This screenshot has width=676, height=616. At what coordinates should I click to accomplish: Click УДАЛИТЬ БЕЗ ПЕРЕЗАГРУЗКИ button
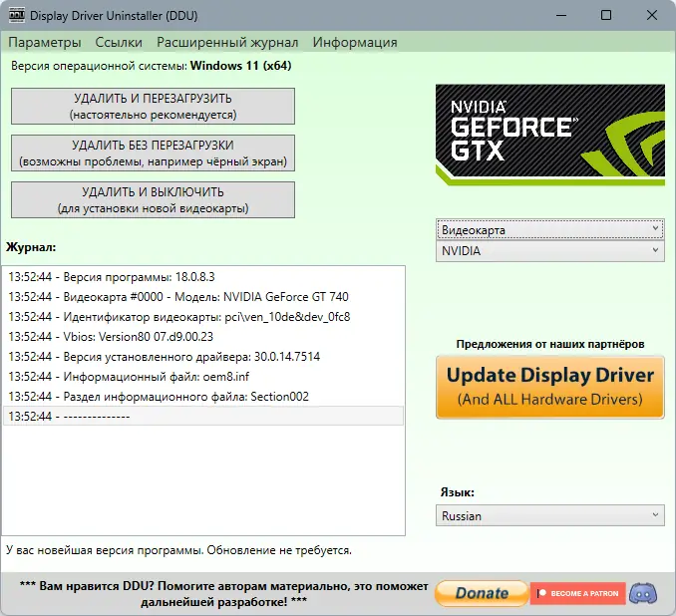(x=153, y=154)
